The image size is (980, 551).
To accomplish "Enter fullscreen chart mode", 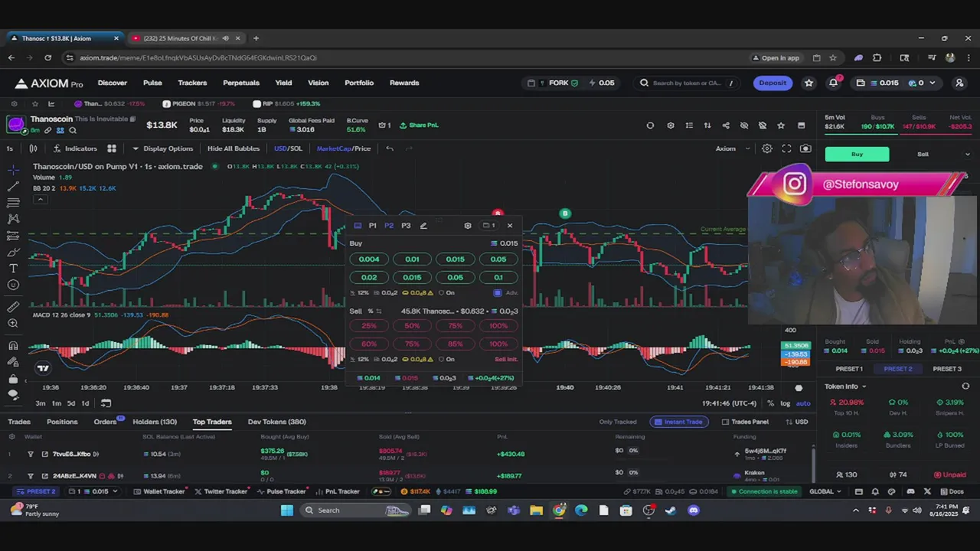I will click(786, 148).
